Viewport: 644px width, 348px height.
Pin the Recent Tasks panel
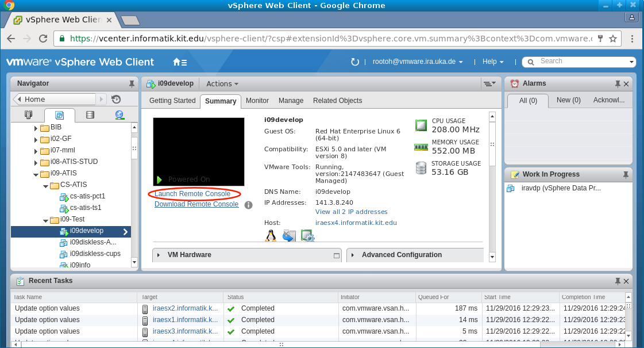point(618,281)
